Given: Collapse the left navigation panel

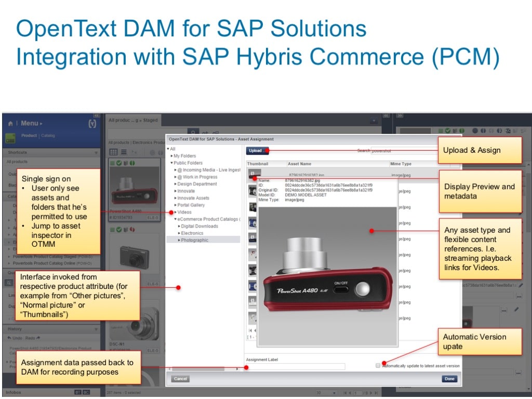Looking at the screenshot, I should pyautogui.click(x=96, y=115).
